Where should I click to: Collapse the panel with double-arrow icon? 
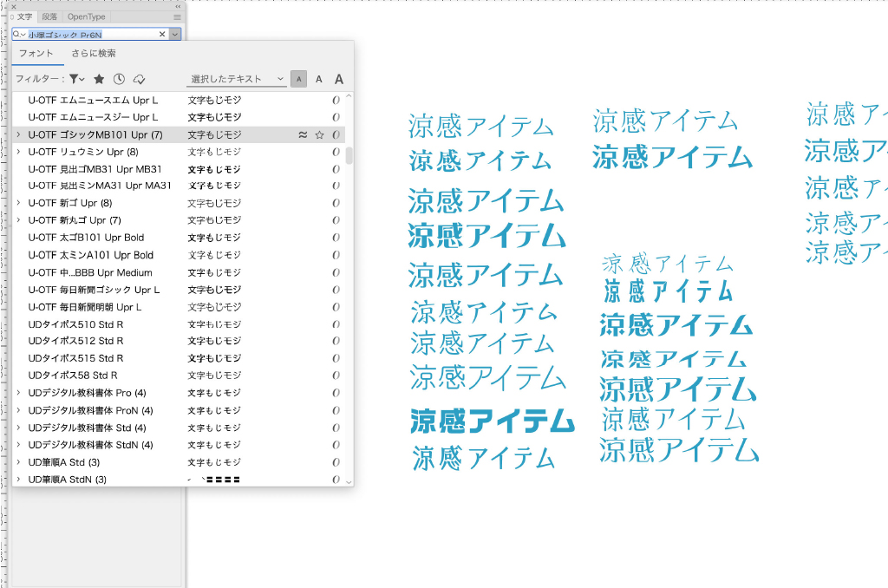pyautogui.click(x=178, y=6)
